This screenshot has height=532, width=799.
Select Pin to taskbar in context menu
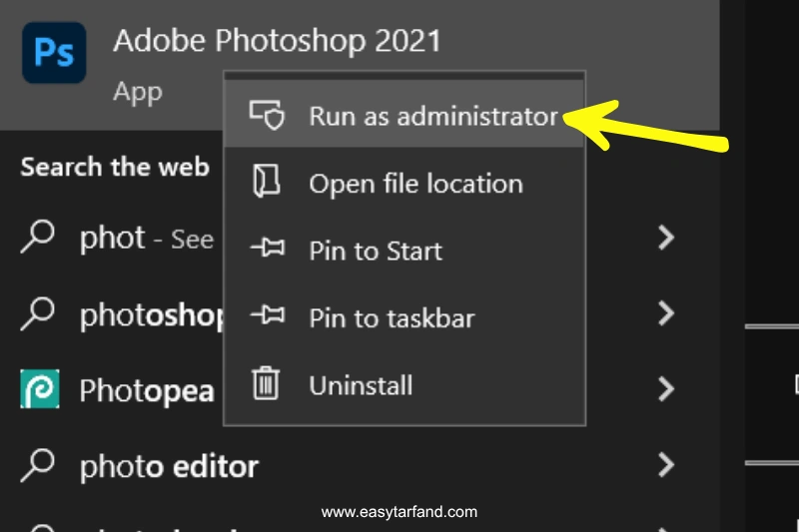(392, 318)
